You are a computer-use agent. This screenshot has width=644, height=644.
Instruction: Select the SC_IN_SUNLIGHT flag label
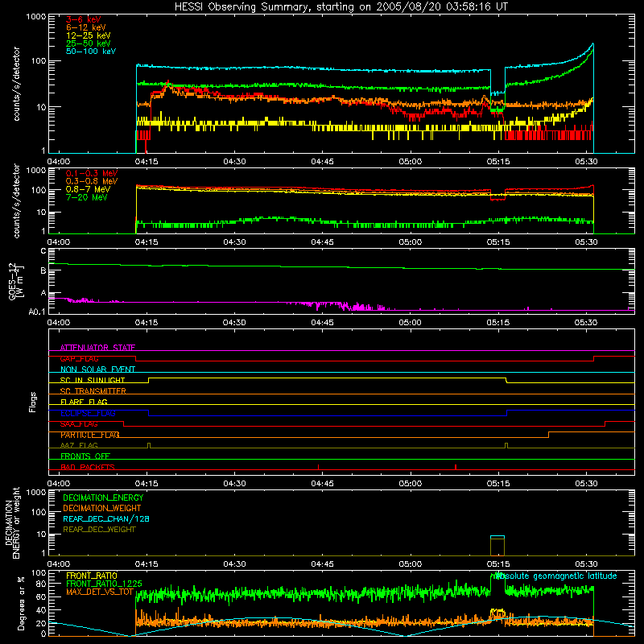93,380
